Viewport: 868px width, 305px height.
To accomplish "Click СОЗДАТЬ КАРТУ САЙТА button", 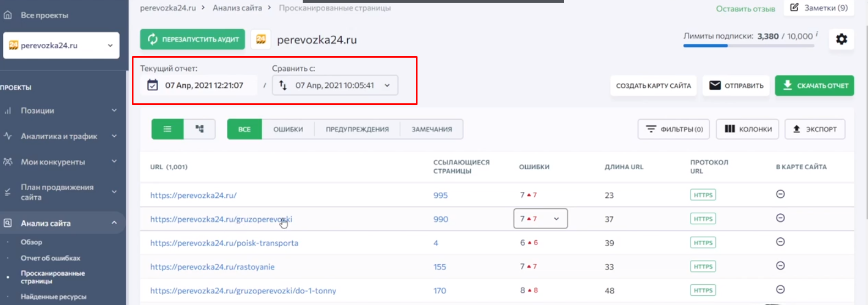I will pos(653,86).
